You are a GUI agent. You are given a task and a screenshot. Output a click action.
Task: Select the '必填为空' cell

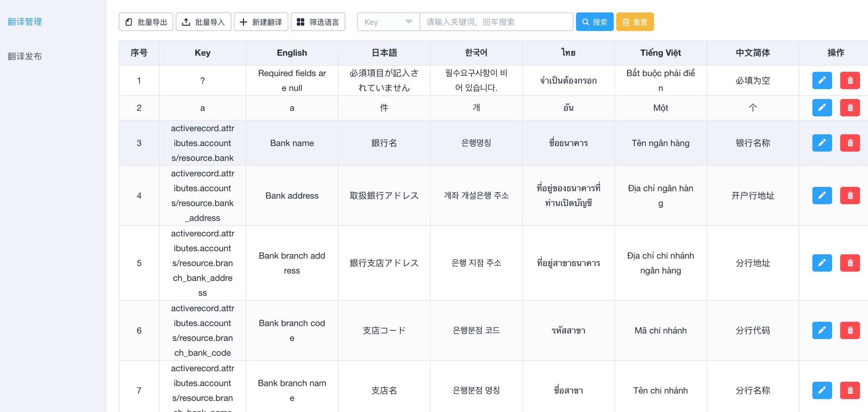pos(753,81)
